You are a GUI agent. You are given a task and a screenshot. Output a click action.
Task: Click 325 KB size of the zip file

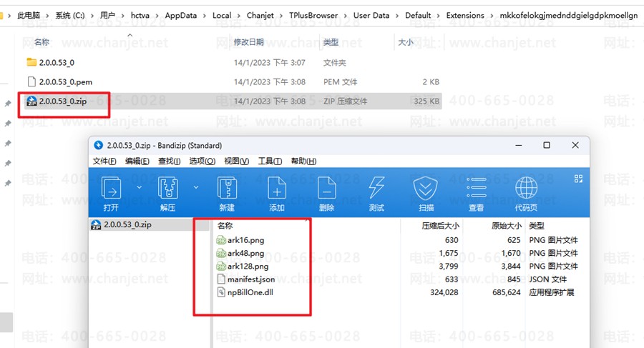coord(426,101)
